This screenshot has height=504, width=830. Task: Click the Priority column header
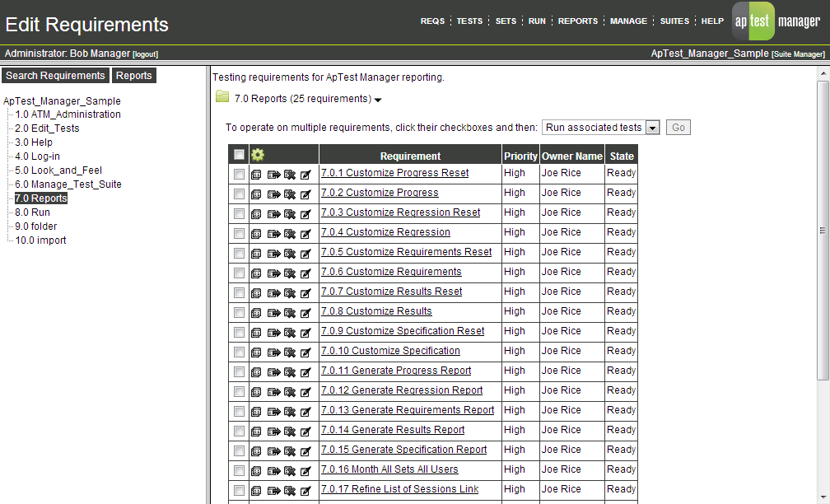pos(521,156)
